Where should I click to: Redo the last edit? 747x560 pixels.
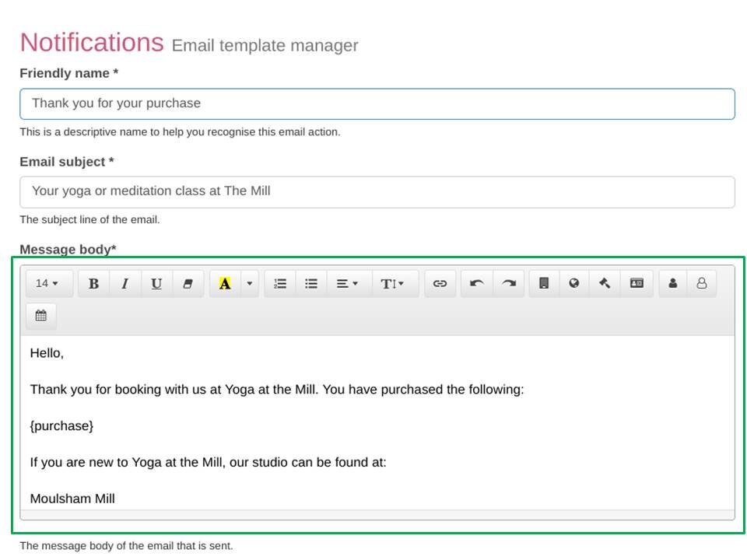tap(508, 283)
